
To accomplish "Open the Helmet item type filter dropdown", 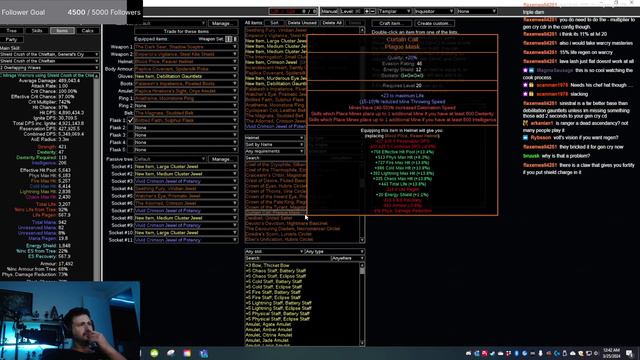I will click(x=274, y=138).
